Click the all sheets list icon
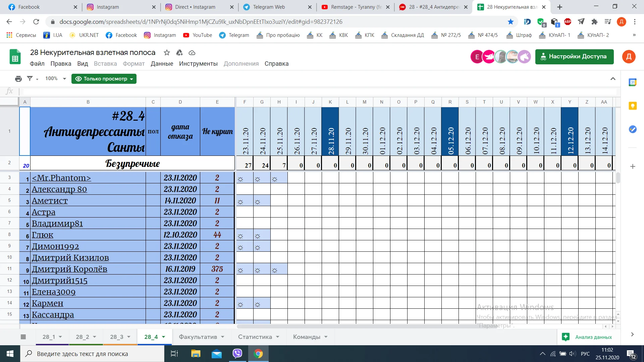 point(23,337)
